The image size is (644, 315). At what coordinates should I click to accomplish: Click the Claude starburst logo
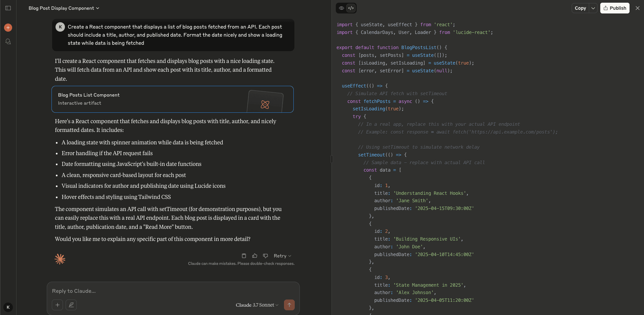(x=60, y=259)
